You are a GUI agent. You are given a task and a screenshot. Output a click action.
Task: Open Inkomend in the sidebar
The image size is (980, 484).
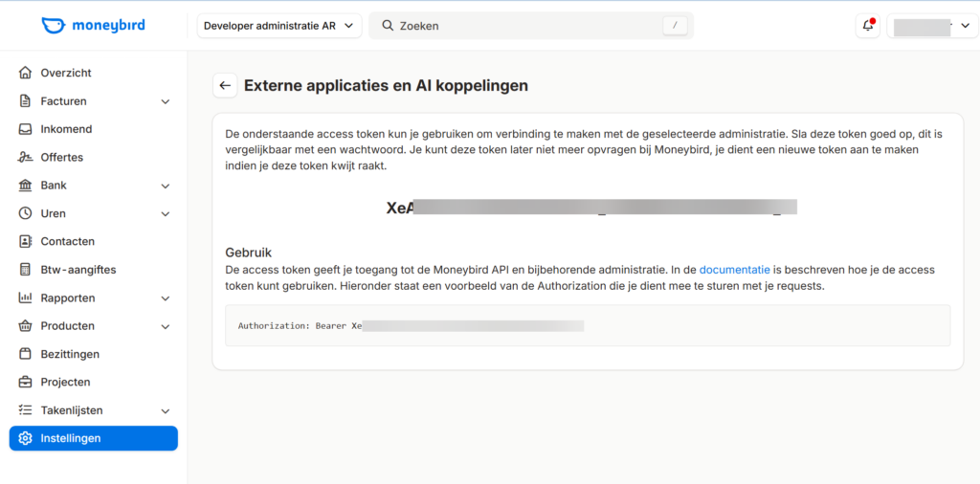[94, 129]
